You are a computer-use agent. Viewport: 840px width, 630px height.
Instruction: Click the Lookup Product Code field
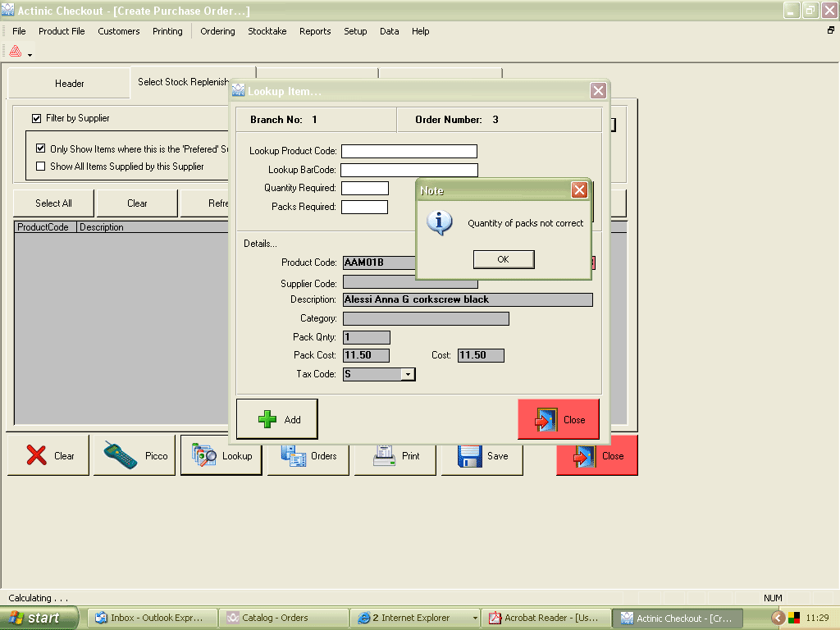(409, 151)
